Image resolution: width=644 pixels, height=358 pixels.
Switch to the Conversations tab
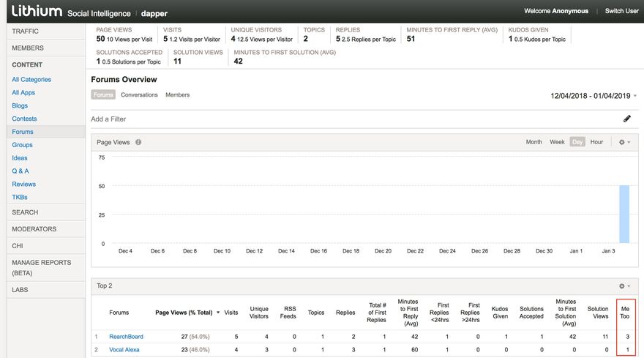click(x=139, y=94)
